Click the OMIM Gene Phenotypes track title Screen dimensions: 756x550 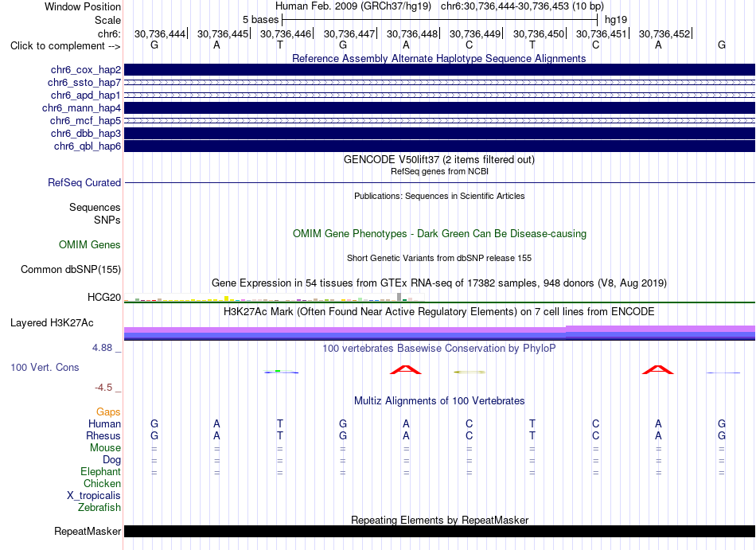(x=439, y=233)
